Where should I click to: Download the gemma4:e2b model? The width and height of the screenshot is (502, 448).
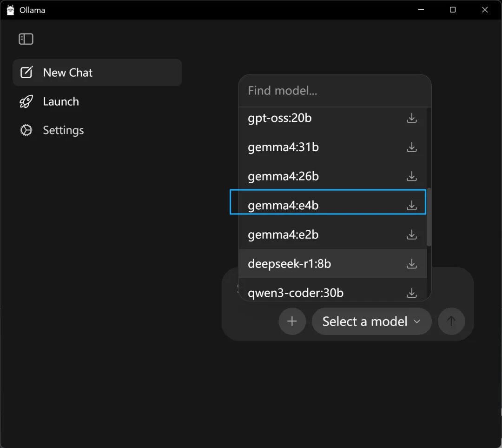411,235
